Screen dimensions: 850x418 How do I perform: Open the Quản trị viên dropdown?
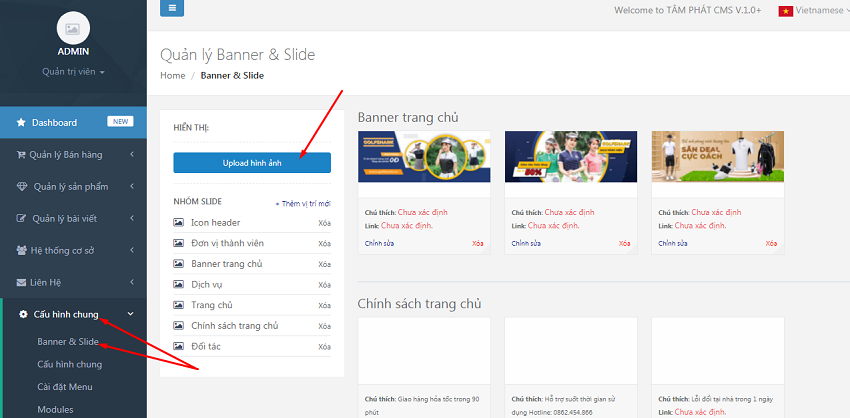click(73, 72)
